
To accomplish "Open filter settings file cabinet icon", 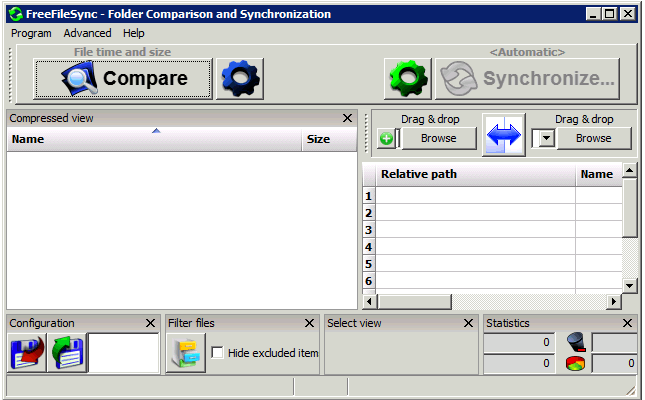I will (186, 353).
